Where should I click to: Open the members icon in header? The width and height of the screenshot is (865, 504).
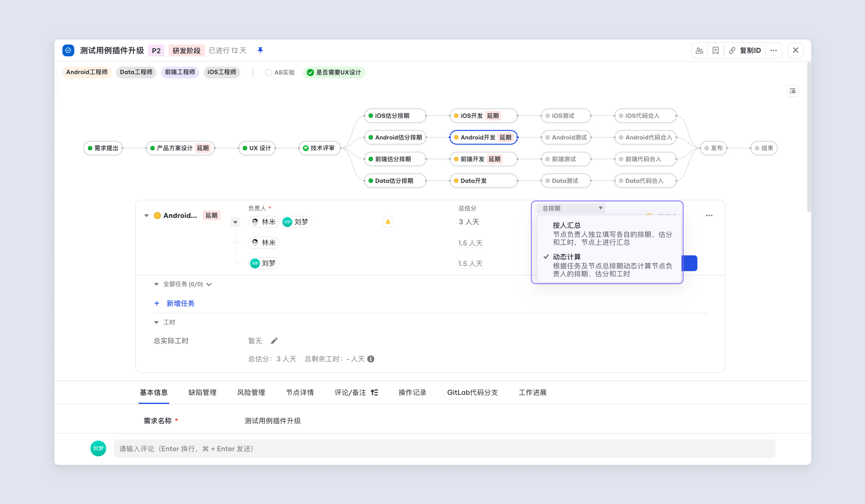[x=699, y=51]
